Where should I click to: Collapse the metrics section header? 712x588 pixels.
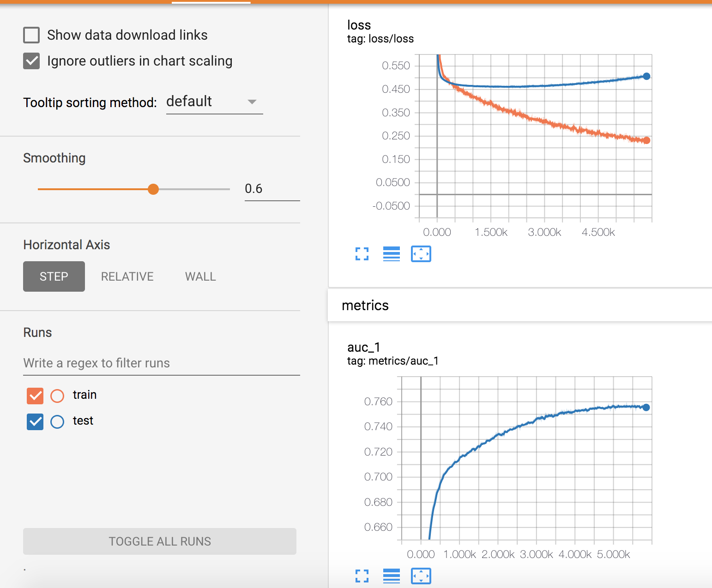520,306
